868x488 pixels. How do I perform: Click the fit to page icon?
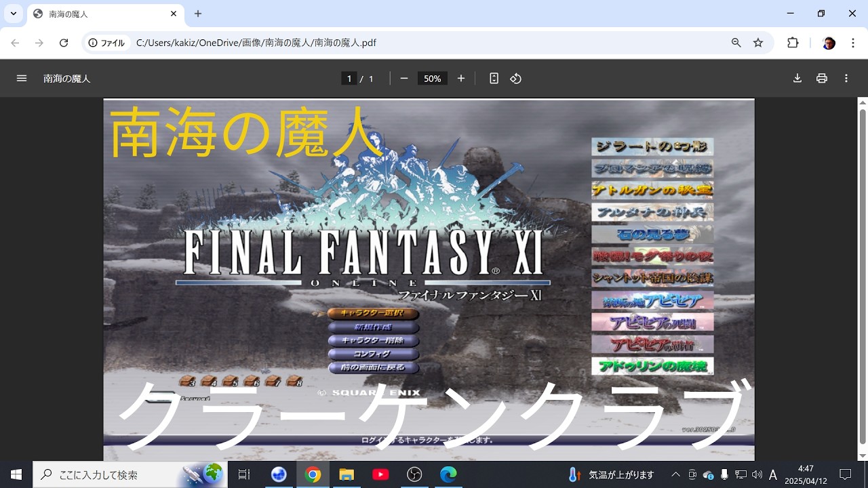click(494, 79)
